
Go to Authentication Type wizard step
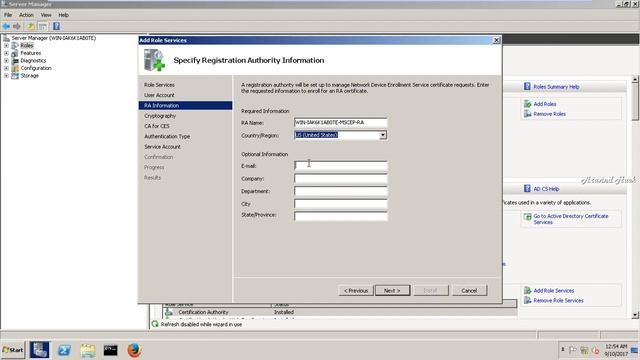click(167, 136)
